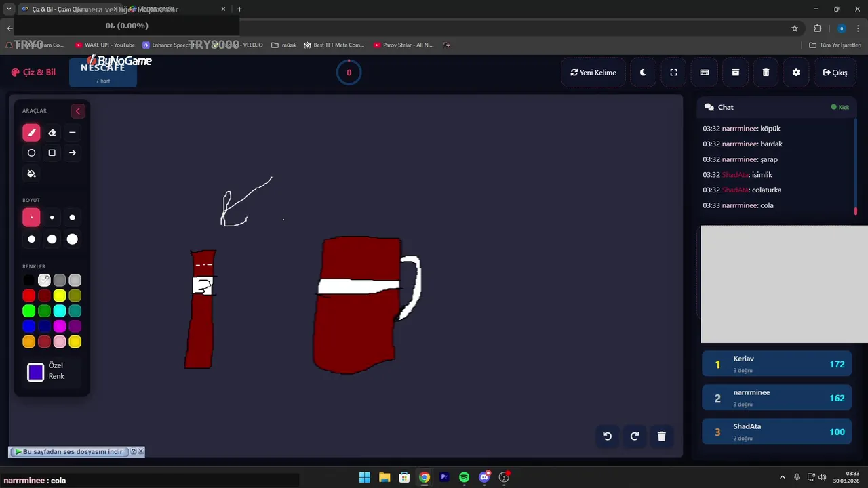Enter fullscreen mode
Screen dimensions: 868x488
click(673, 73)
